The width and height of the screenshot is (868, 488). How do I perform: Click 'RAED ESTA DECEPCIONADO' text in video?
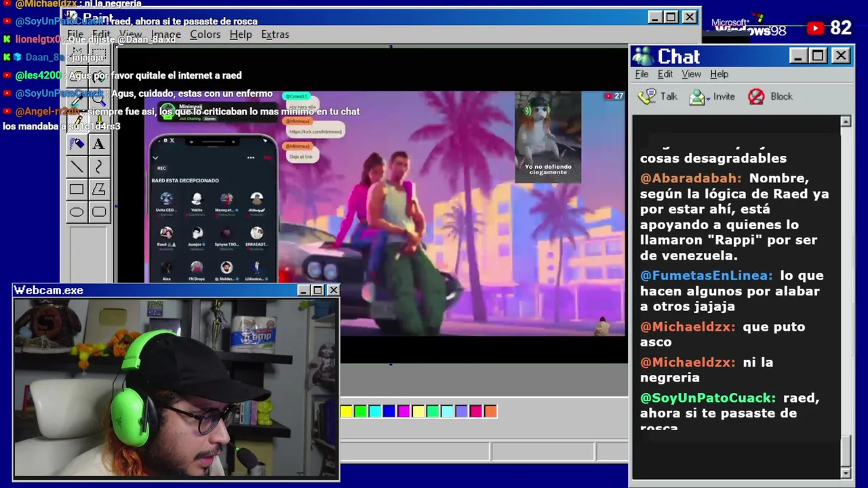185,180
